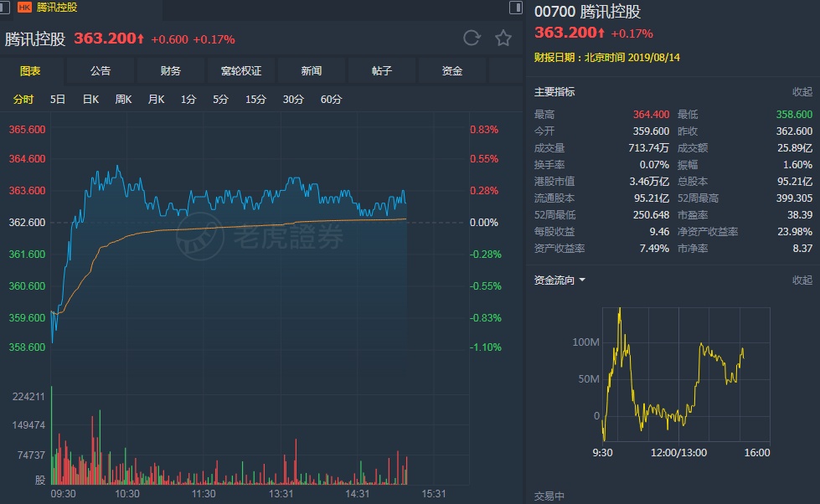Click the 224211 volume axis label
The image size is (820, 504).
[x=28, y=396]
